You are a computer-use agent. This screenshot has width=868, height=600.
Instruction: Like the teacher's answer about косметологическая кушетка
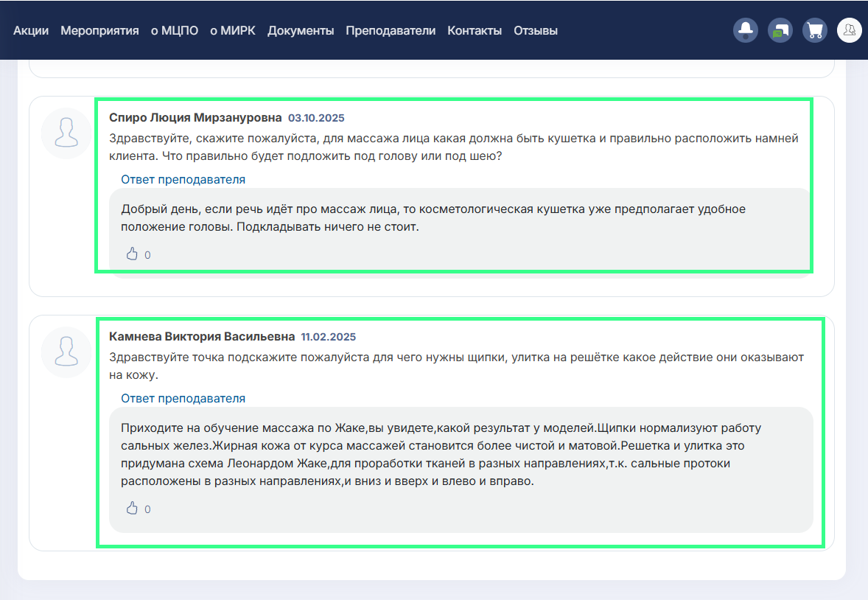click(x=132, y=254)
